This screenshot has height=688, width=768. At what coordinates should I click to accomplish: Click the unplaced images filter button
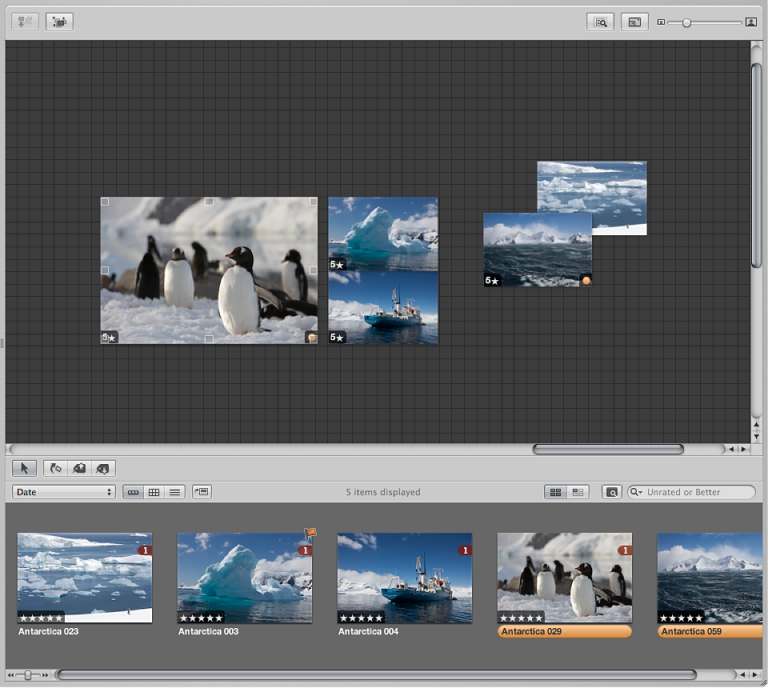[x=577, y=492]
